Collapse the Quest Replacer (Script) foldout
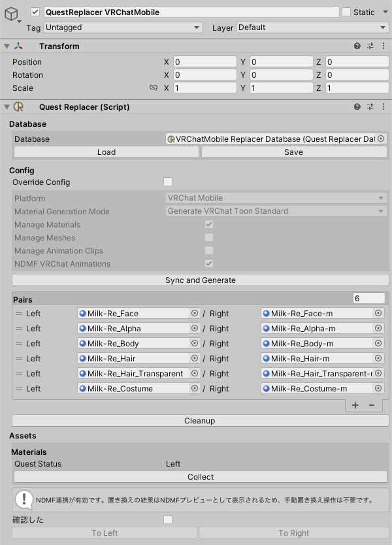 pyautogui.click(x=7, y=107)
